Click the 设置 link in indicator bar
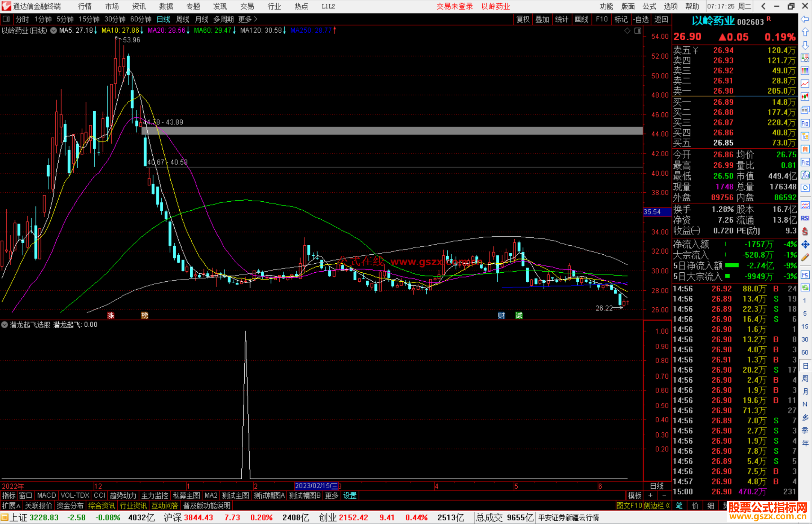812x524 pixels. (x=350, y=495)
